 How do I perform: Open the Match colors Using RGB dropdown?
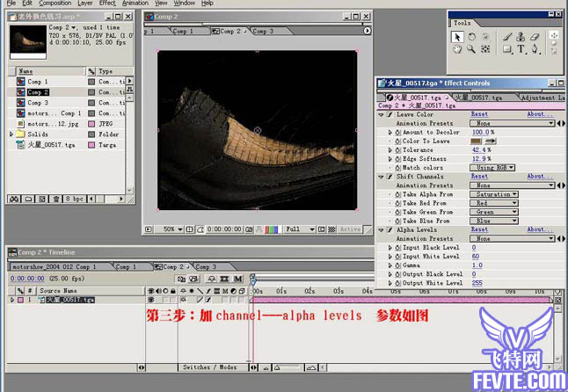tap(492, 168)
